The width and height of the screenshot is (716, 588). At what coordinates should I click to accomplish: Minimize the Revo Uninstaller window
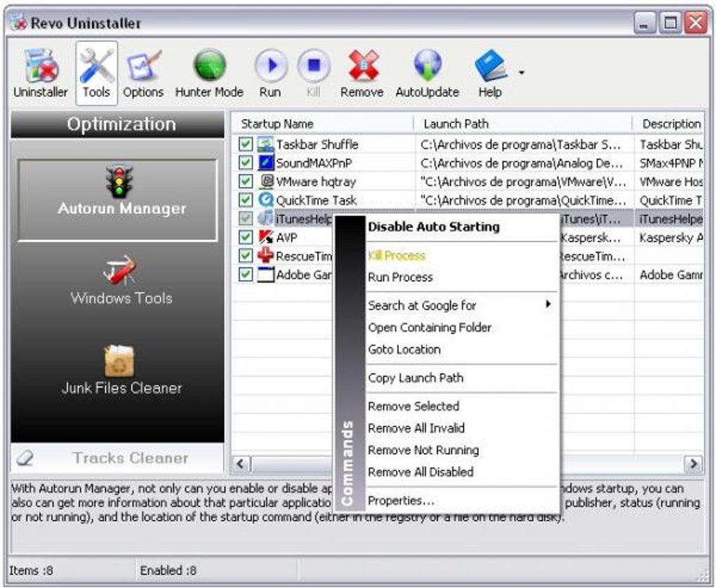[644, 22]
